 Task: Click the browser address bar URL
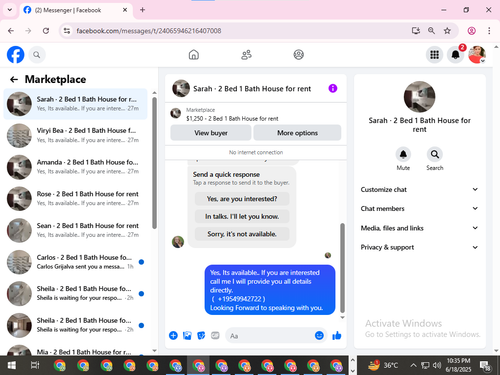(149, 31)
